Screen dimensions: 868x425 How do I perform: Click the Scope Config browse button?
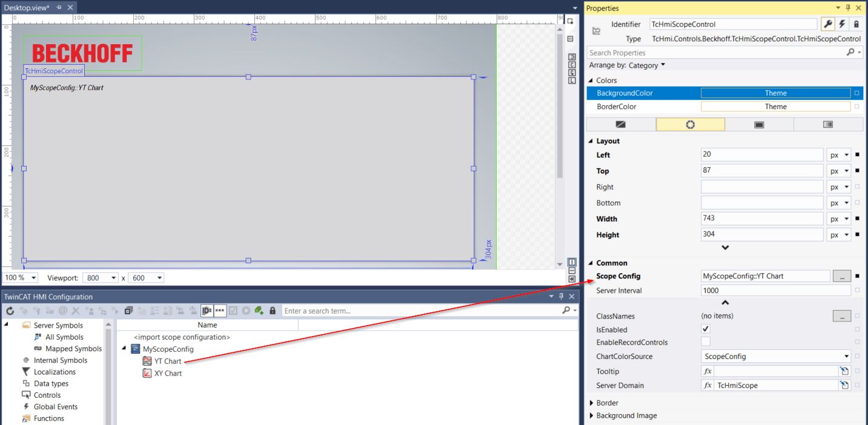[x=843, y=276]
